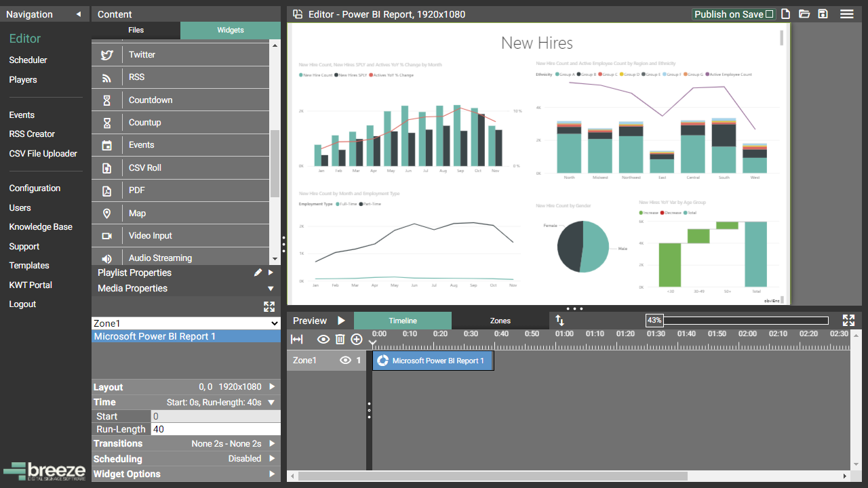Expand the Scheduling section arrow

271,460
